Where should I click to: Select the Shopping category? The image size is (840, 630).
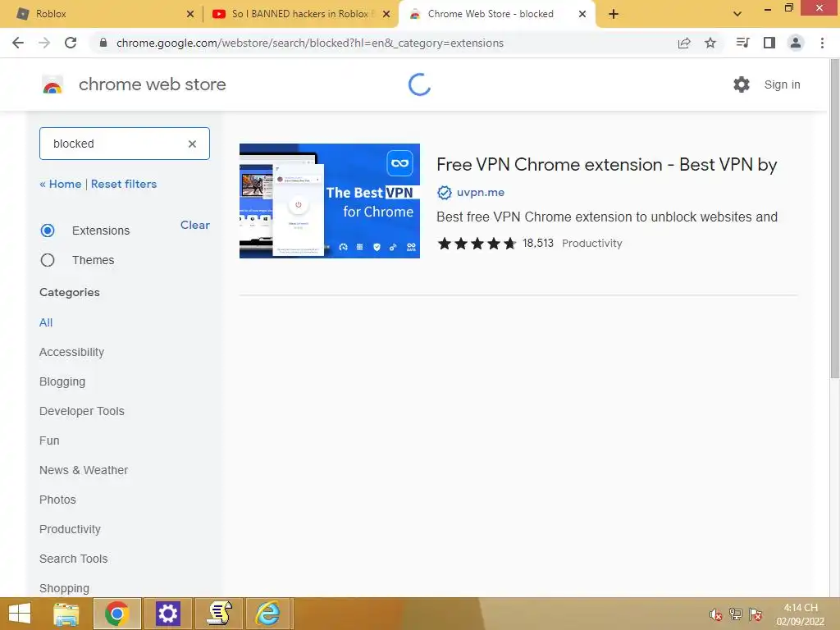click(x=64, y=587)
